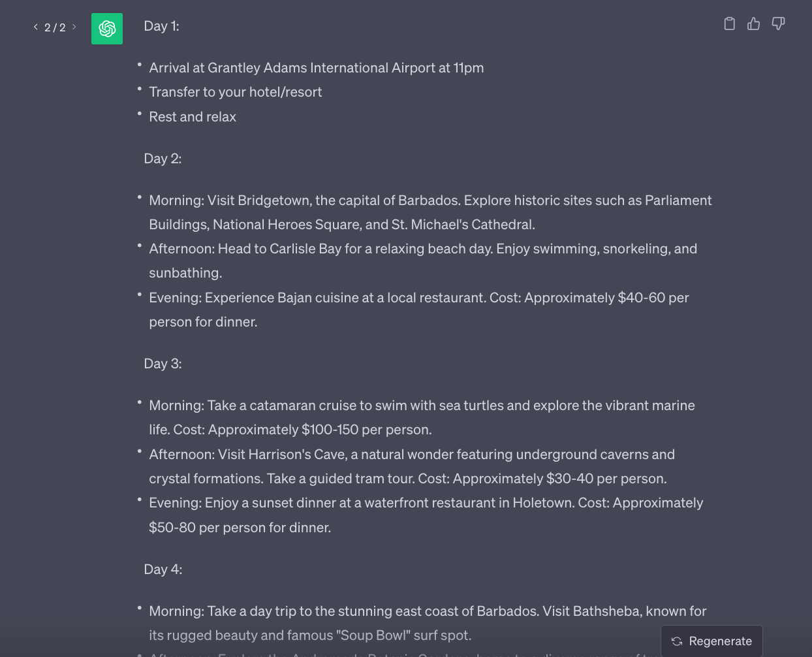812x657 pixels.
Task: Click the Carlisle Bay afternoon bullet text
Action: coord(423,261)
